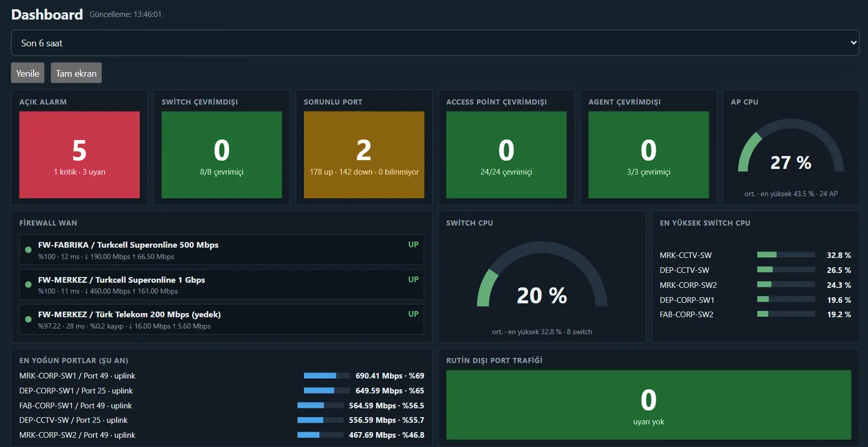Select FAB-CORP-SW1 / Port 49 · uplink row
The height and width of the screenshot is (447, 868).
click(222, 405)
